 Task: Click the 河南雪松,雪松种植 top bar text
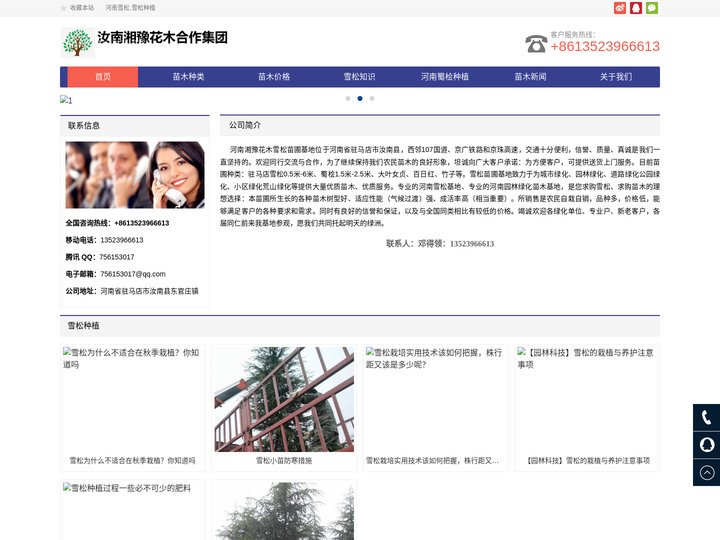[130, 8]
